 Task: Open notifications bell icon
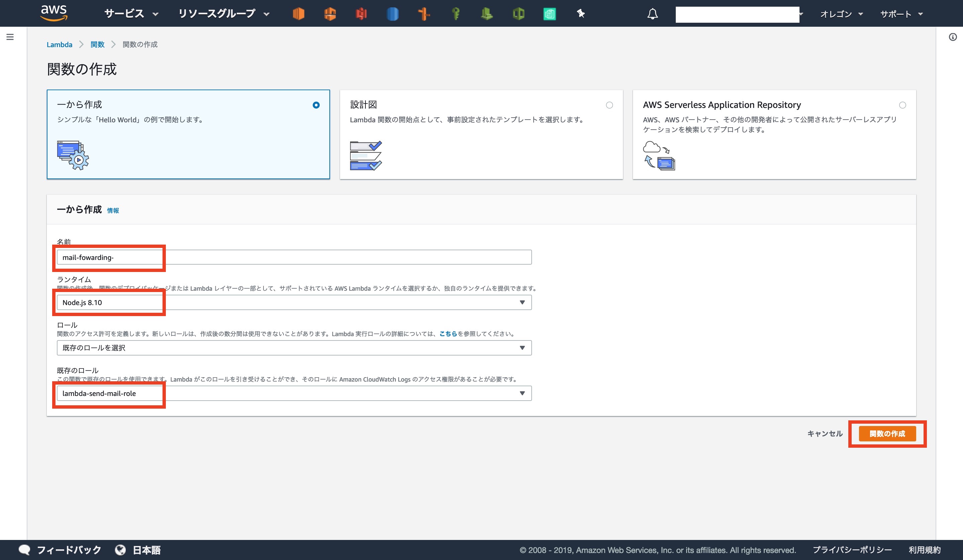tap(652, 14)
